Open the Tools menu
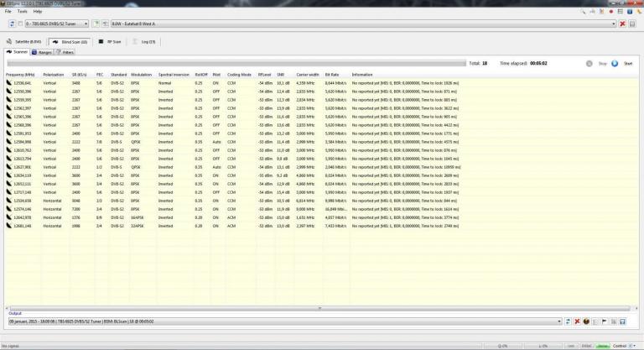 22,12
